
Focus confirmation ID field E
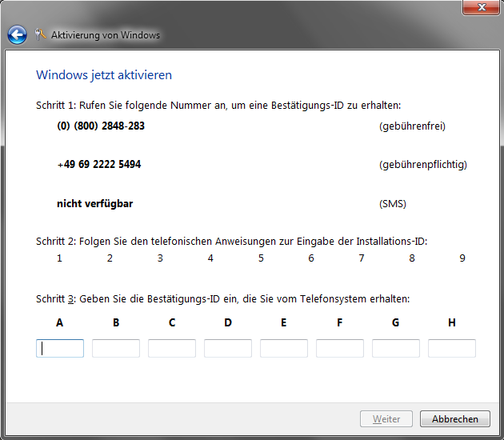[x=284, y=348]
